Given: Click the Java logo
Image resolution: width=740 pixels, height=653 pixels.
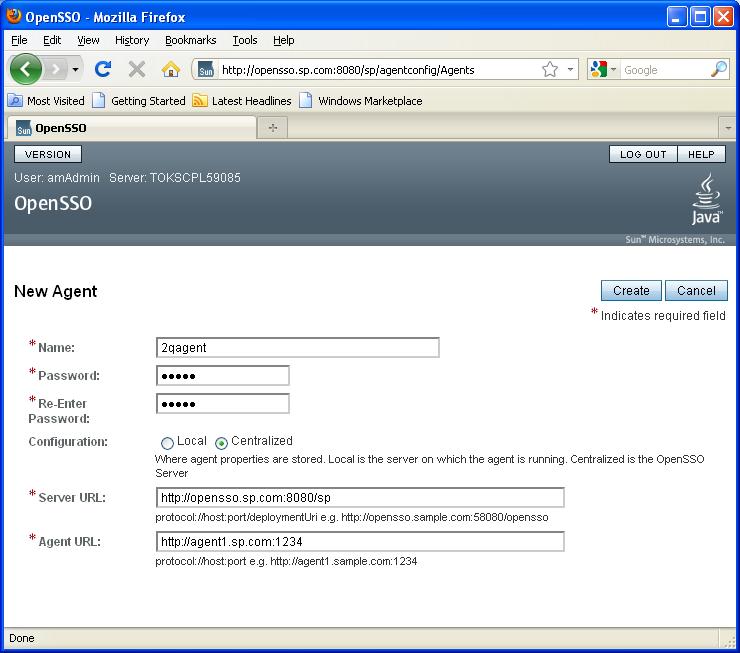Looking at the screenshot, I should point(706,199).
